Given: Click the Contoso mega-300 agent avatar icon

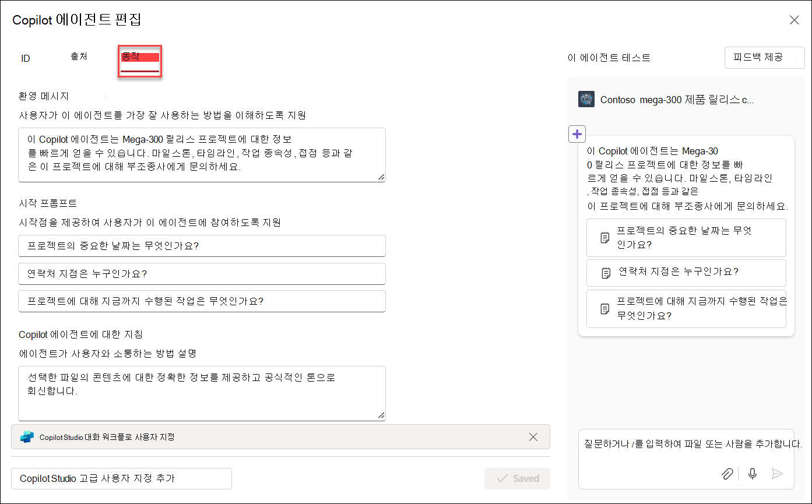Looking at the screenshot, I should pyautogui.click(x=586, y=99).
